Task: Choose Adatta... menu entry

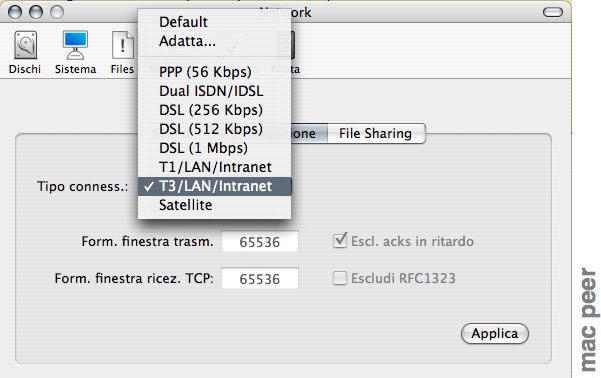Action: [x=214, y=41]
